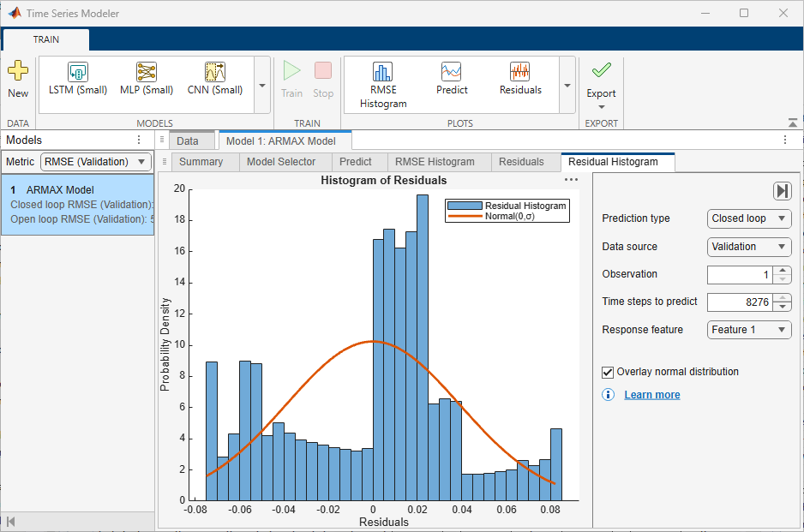
Task: Open the Predict plot icon
Action: pyautogui.click(x=451, y=72)
